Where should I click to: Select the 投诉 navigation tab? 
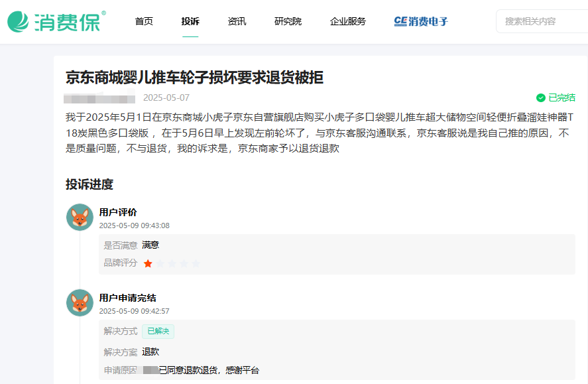[190, 21]
